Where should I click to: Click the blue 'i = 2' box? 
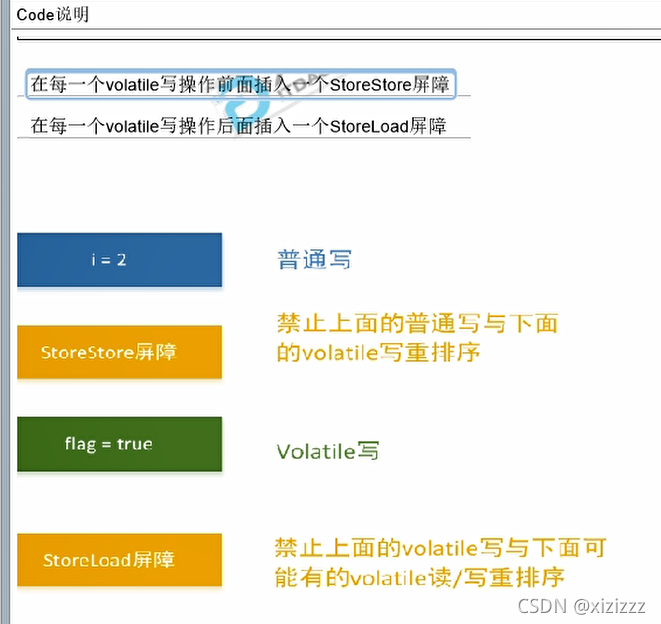click(x=120, y=260)
